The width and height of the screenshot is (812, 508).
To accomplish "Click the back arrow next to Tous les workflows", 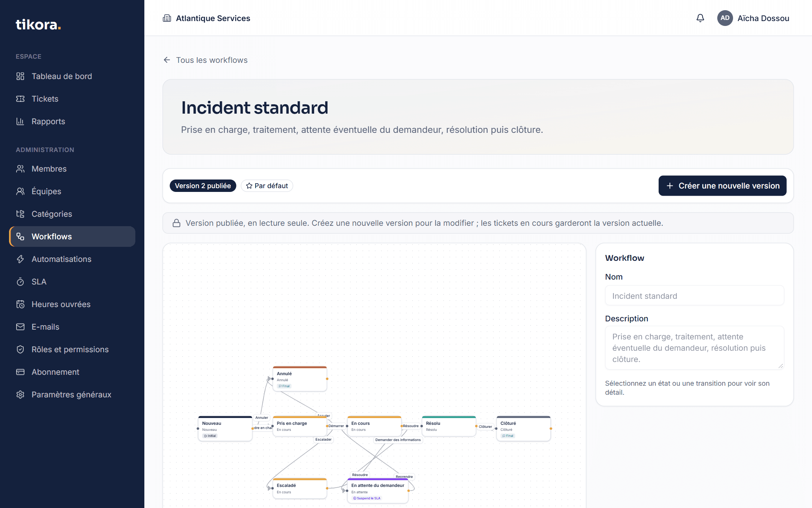I will click(167, 60).
